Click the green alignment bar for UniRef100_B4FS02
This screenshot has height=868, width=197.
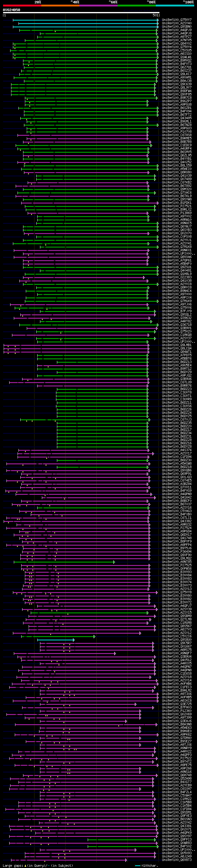coord(123,846)
